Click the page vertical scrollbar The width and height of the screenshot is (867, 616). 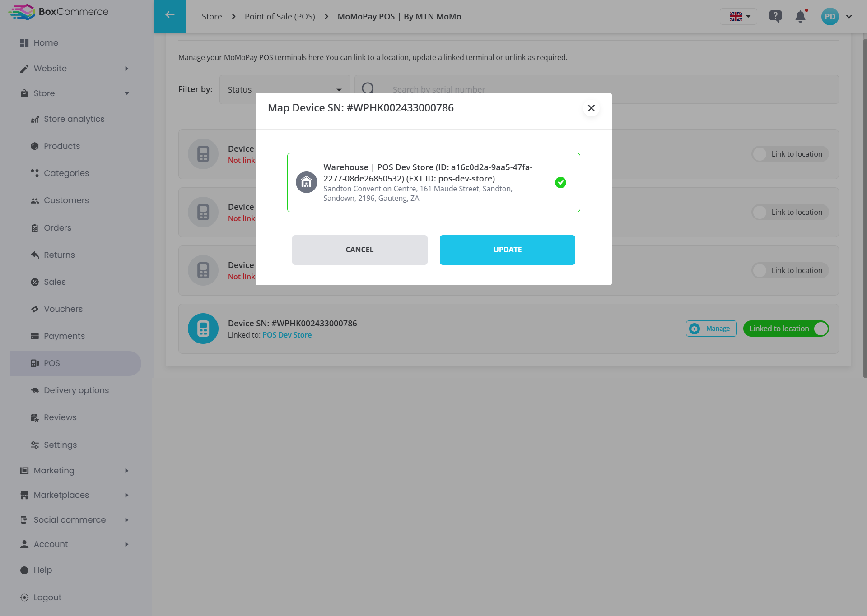pos(865,208)
